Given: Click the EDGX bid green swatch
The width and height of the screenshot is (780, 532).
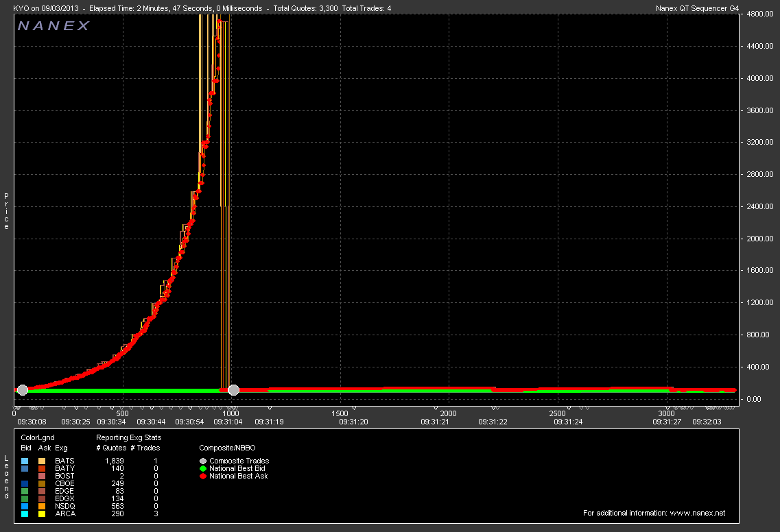Looking at the screenshot, I should click(x=25, y=498).
